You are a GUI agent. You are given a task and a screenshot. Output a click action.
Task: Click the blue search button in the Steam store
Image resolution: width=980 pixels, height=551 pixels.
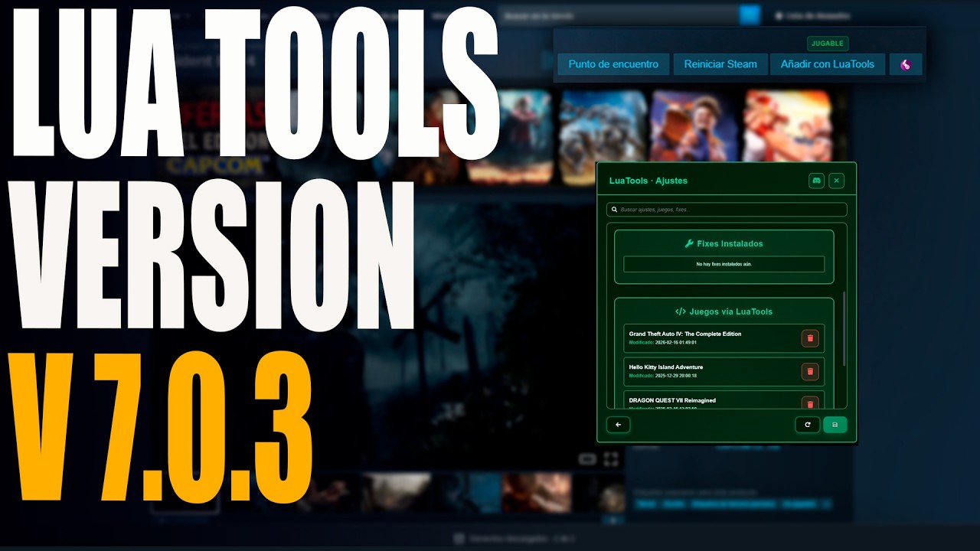point(750,15)
